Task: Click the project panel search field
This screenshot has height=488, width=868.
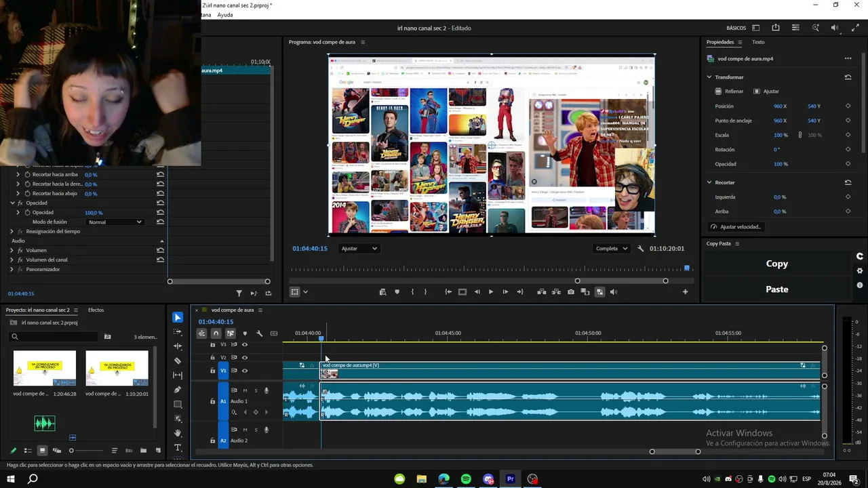Action: point(54,337)
